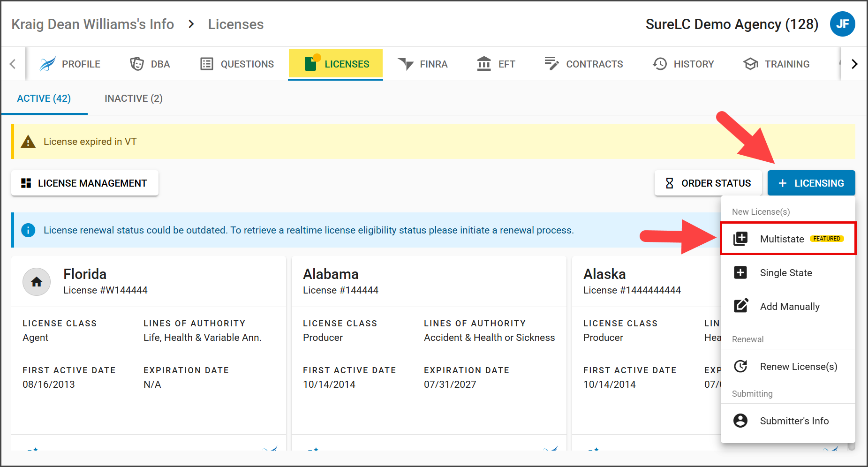
Task: Select Add Manually from the menu
Action: tap(788, 306)
